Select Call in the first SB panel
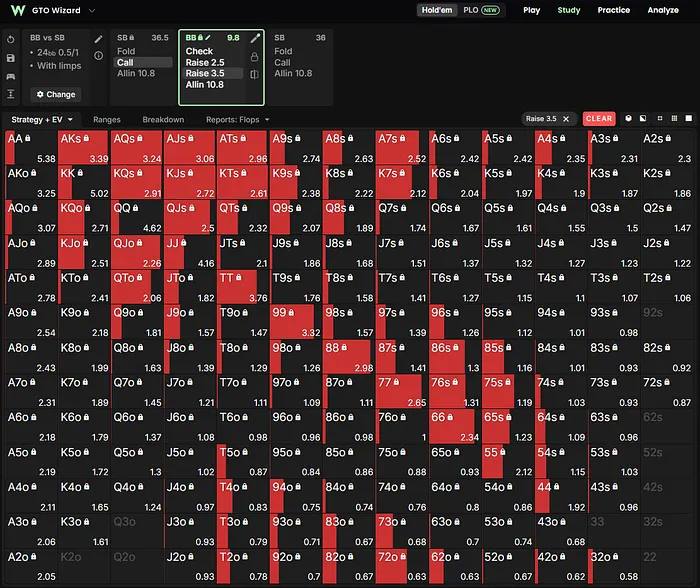This screenshot has width=700, height=588. click(143, 63)
